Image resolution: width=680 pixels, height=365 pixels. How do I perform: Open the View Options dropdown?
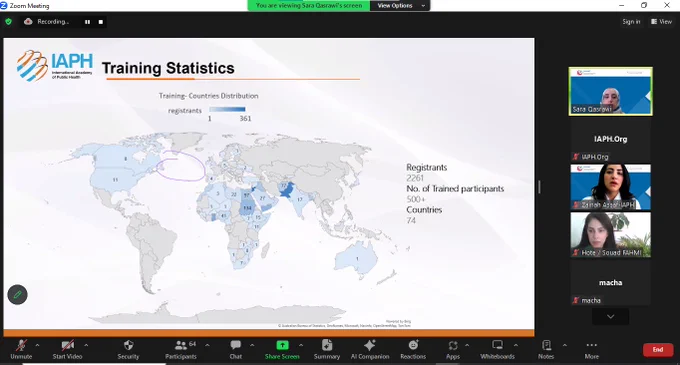400,6
